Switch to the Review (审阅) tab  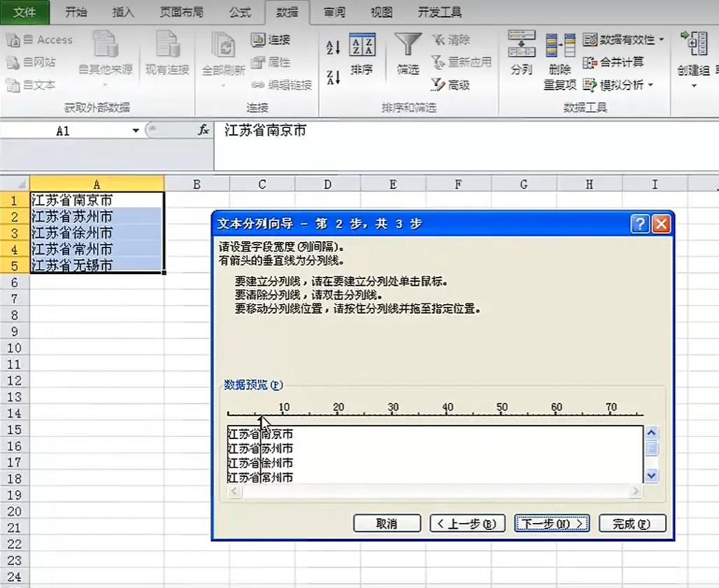[334, 13]
